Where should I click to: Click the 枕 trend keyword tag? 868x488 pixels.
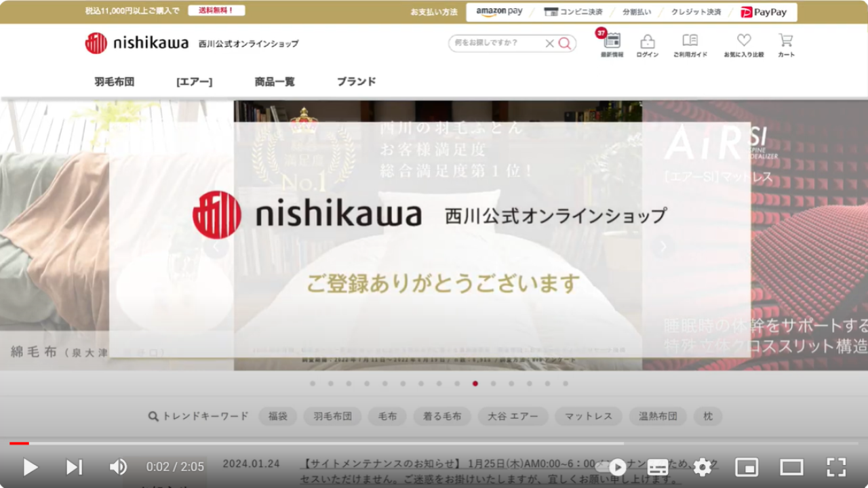click(708, 416)
